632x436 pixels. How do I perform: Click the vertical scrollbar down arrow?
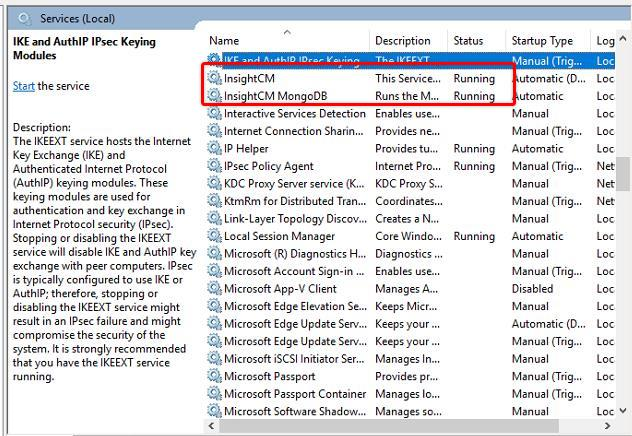click(623, 411)
